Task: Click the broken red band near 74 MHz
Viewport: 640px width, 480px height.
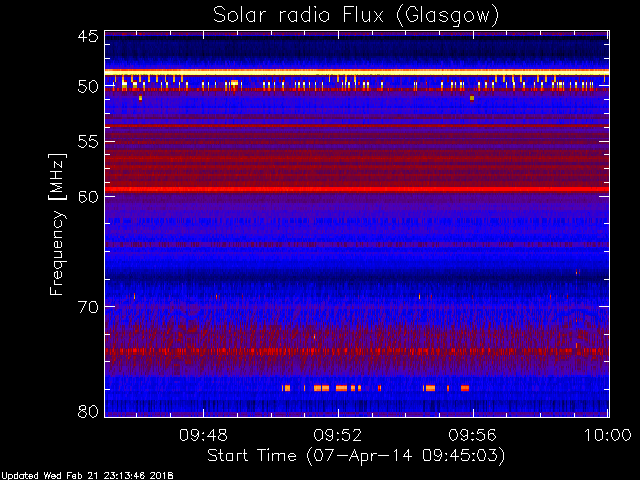Action: coord(357,351)
